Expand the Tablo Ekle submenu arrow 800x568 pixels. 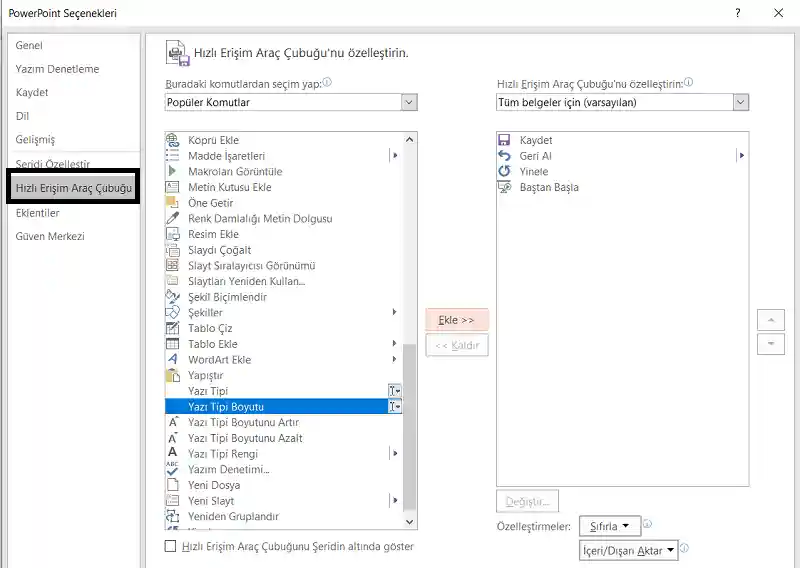tap(394, 343)
